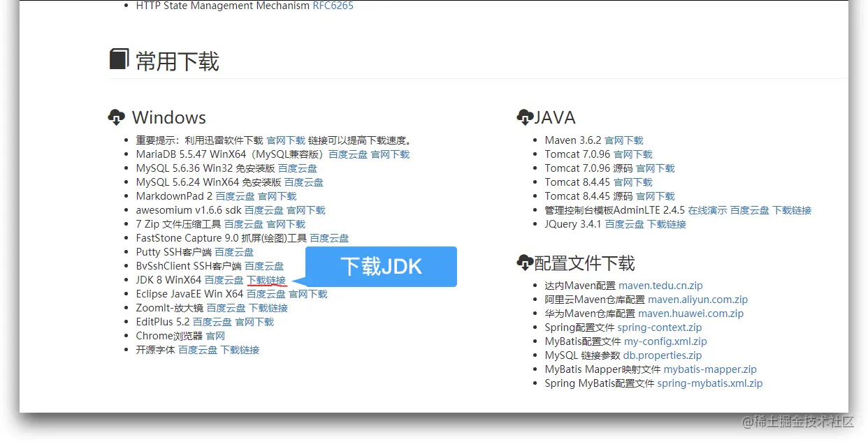This screenshot has width=868, height=442.
Task: Click 开源字体 下载链接
Action: (x=240, y=350)
